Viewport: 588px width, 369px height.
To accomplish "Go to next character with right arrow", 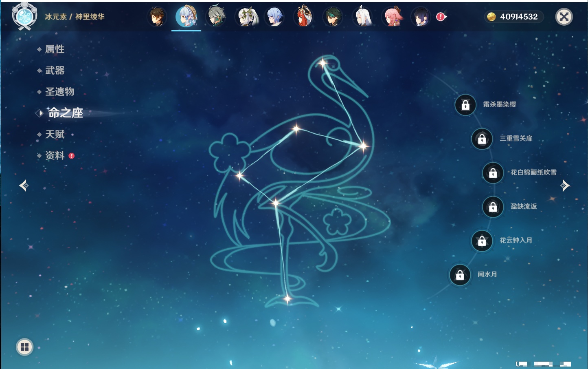I will (565, 186).
